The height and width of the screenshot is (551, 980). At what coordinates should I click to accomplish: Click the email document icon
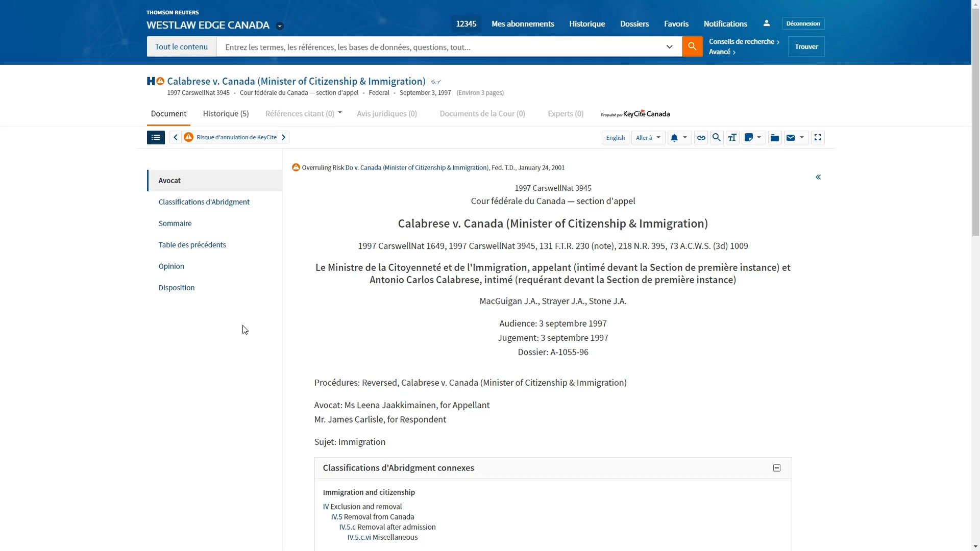point(792,137)
